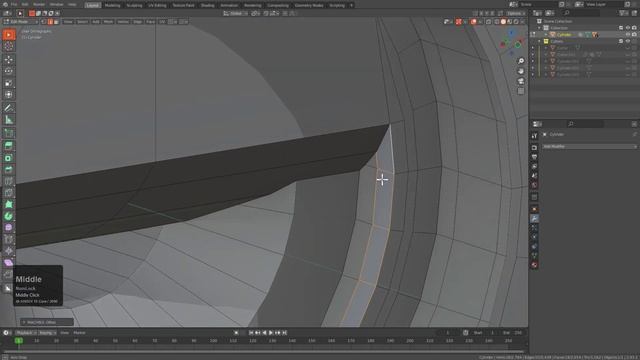Open viewport shading options dropdown arrow
Screen dimensions: 640x360
click(x=523, y=22)
